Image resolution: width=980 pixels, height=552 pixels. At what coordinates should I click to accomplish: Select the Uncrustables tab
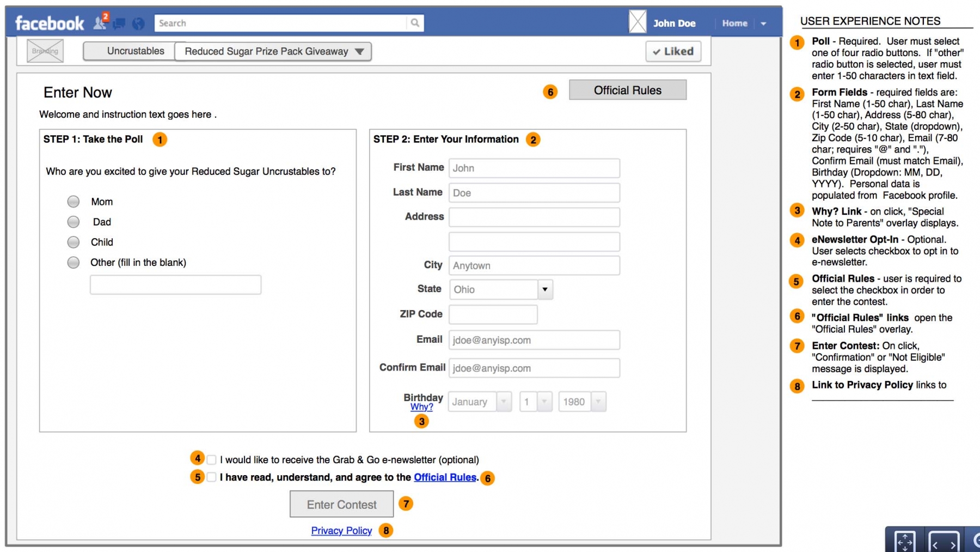[x=130, y=51]
